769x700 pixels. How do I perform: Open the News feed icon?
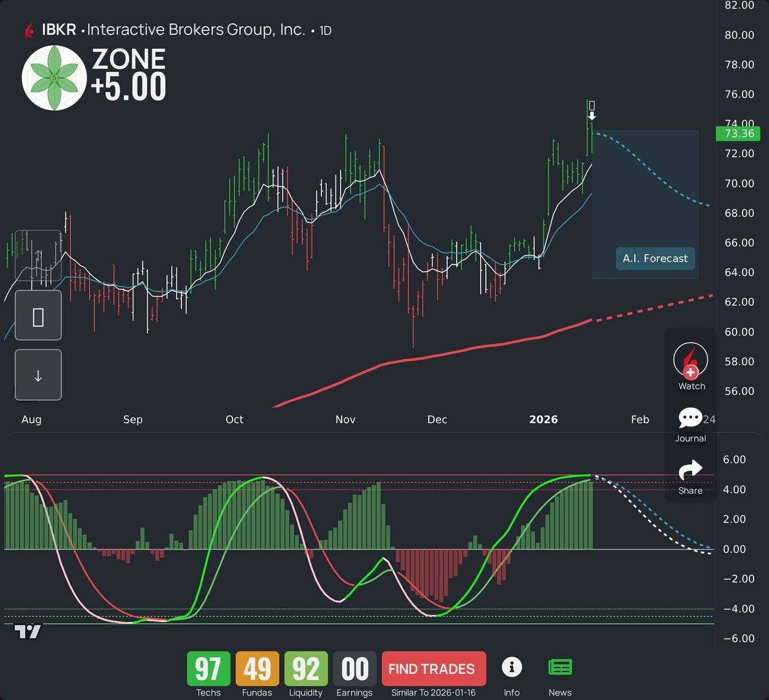coord(560,668)
